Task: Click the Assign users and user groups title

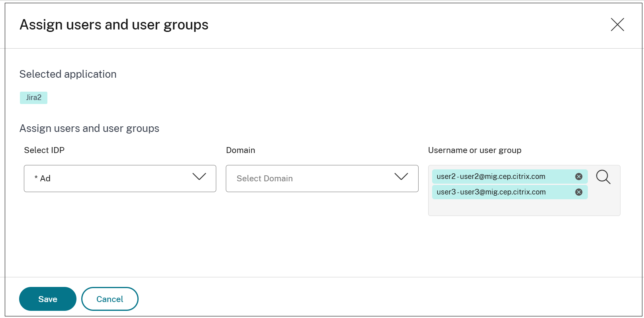Action: coord(114,25)
